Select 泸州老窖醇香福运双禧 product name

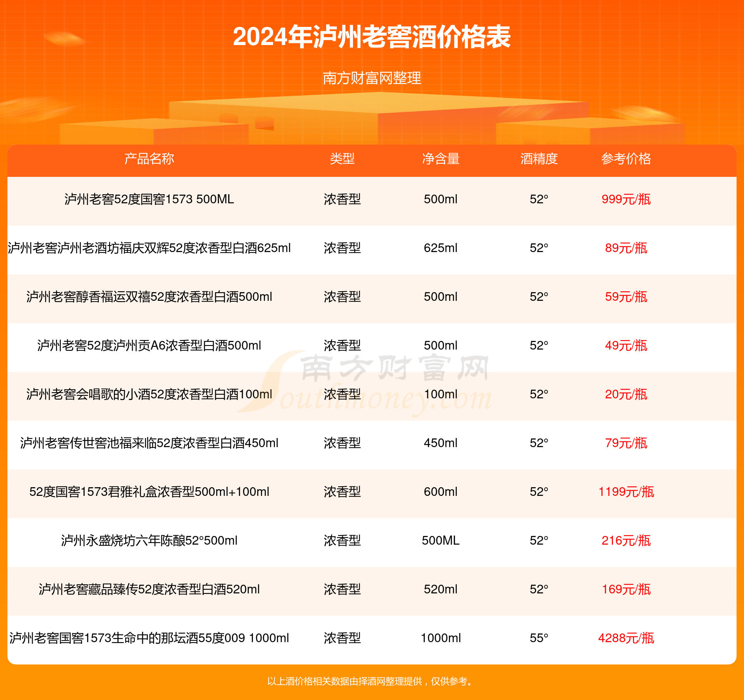[x=149, y=297]
